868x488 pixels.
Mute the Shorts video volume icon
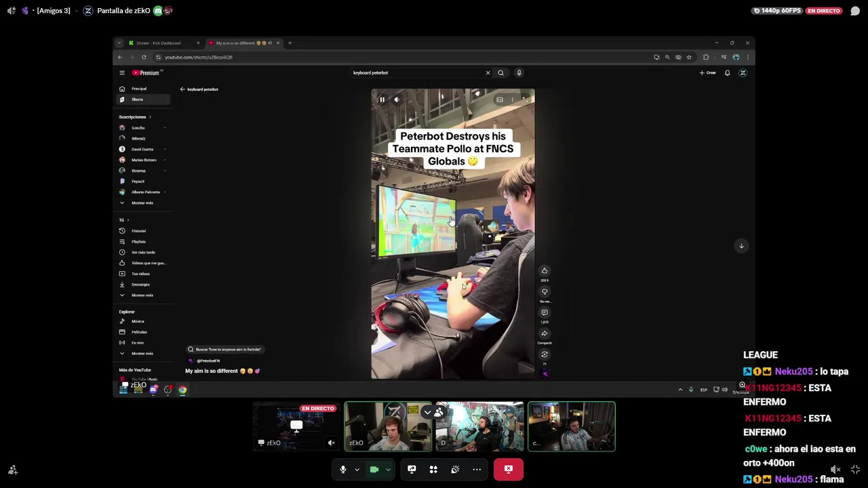pos(397,100)
